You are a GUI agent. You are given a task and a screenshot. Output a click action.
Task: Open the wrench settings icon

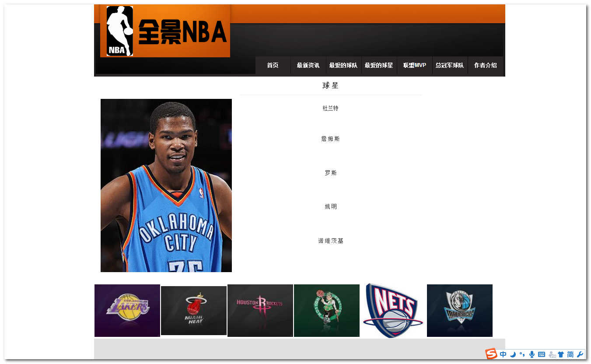pyautogui.click(x=581, y=354)
